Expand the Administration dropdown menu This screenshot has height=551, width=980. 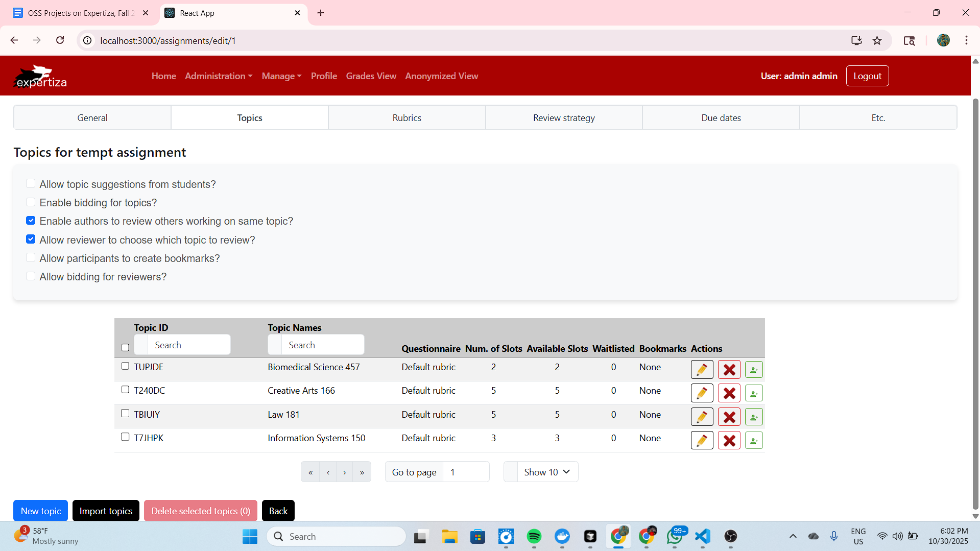[218, 76]
